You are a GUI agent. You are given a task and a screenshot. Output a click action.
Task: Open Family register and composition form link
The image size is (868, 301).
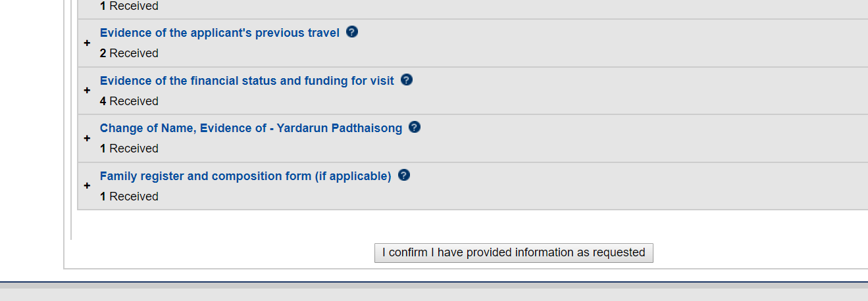pyautogui.click(x=245, y=176)
